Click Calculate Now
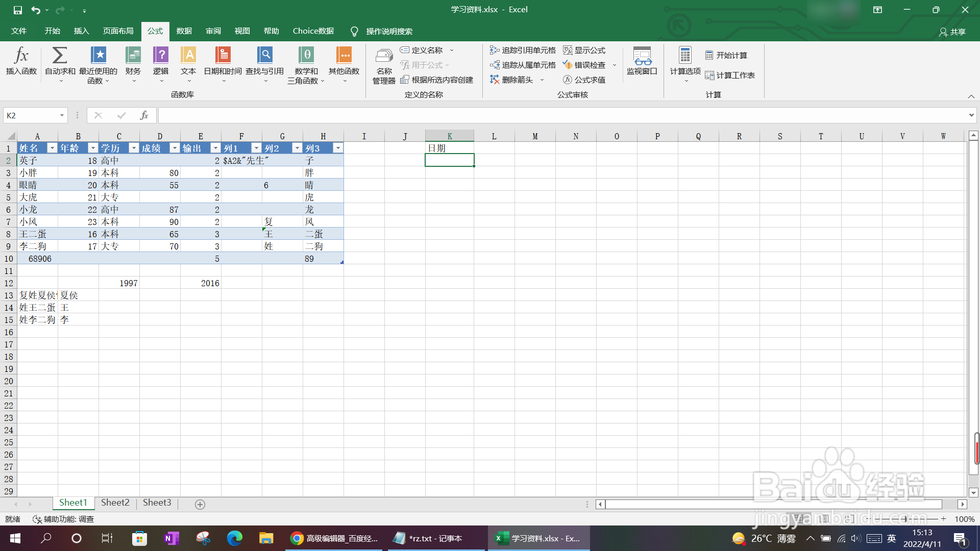Screen dimensions: 980x551 point(726,55)
